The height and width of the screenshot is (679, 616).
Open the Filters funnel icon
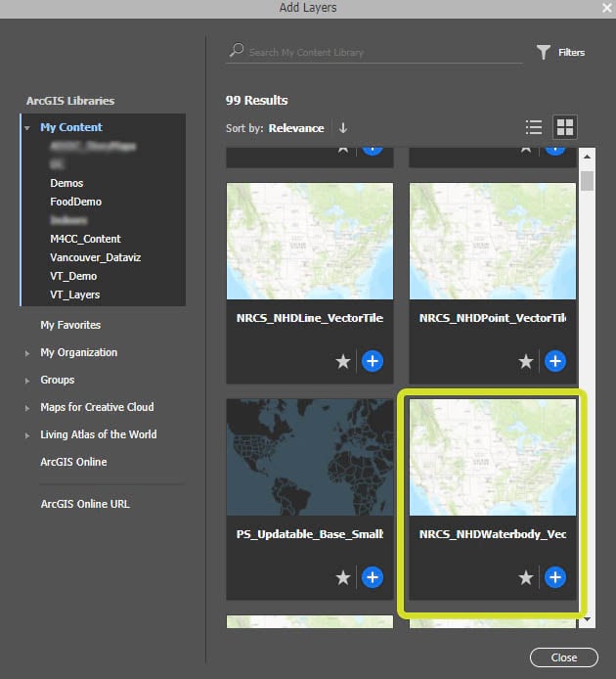pyautogui.click(x=544, y=53)
